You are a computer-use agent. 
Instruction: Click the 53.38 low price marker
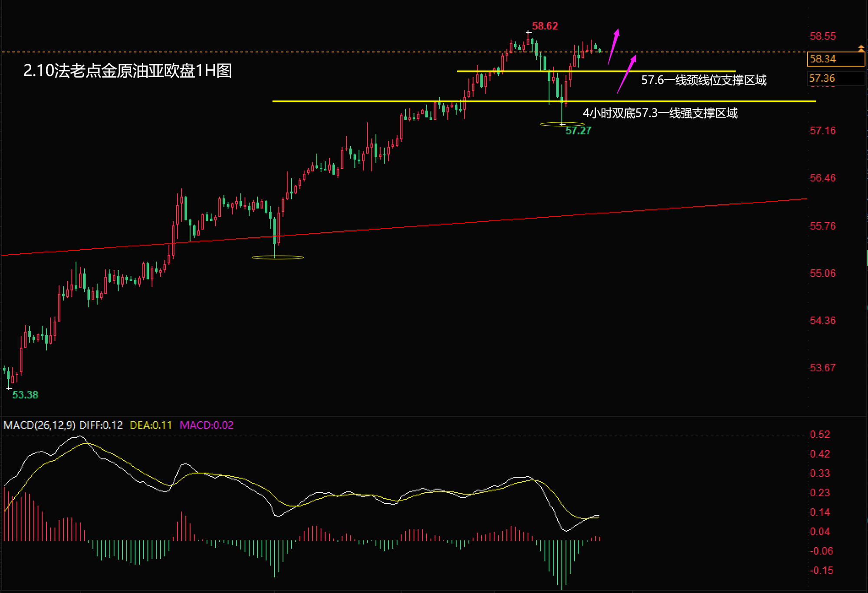25,395
